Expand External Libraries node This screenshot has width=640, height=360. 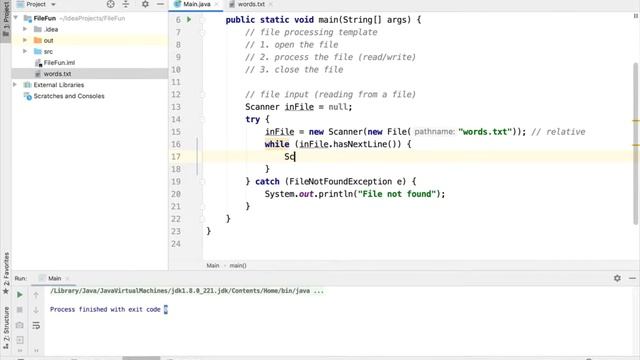(x=15, y=85)
